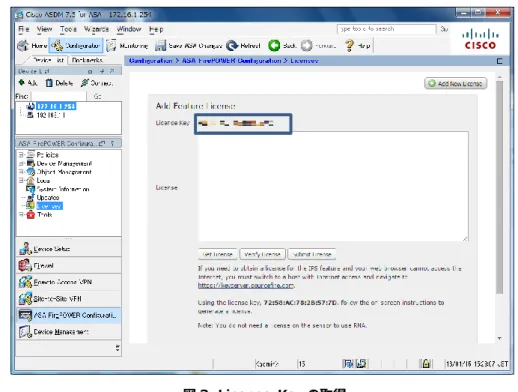
Task: Click the Refresh toolbar icon
Action: tap(232, 45)
